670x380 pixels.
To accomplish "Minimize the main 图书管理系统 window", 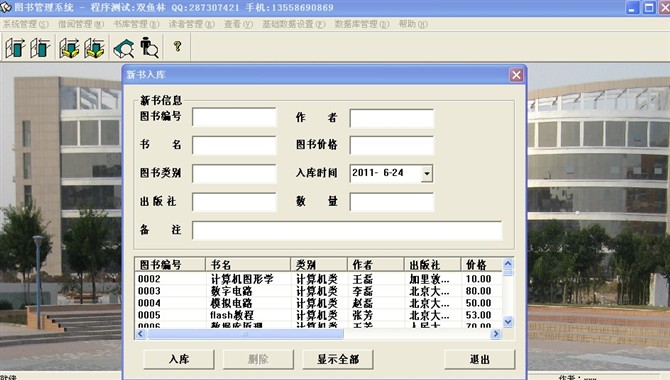I will [632, 7].
